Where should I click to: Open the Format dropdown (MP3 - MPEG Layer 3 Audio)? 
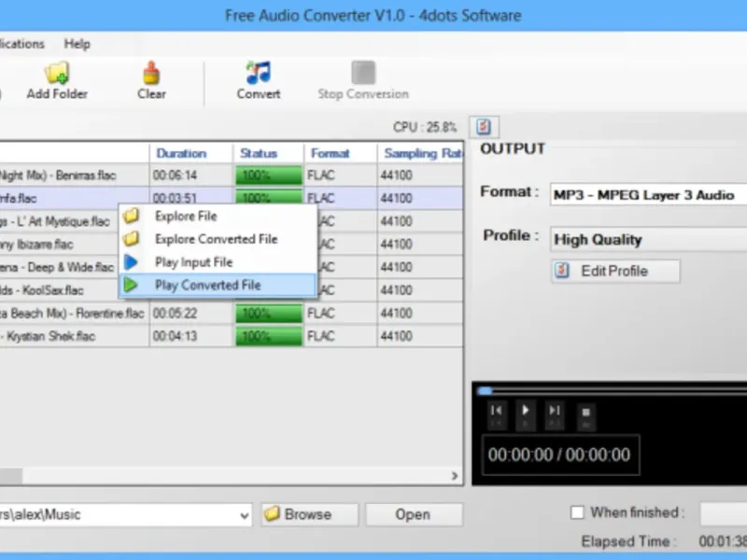[648, 195]
